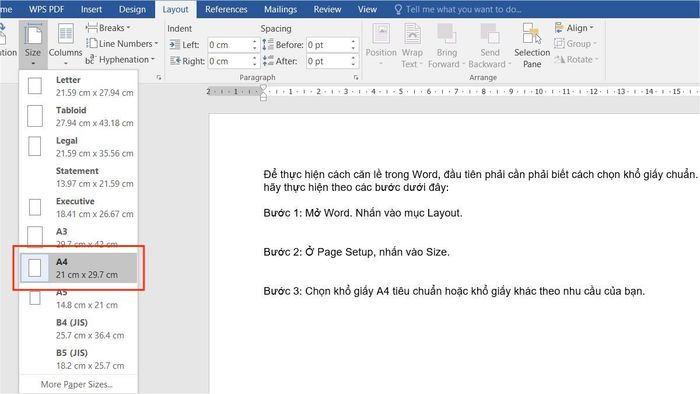Open the Columns layout button
This screenshot has height=394, width=700.
[x=65, y=45]
